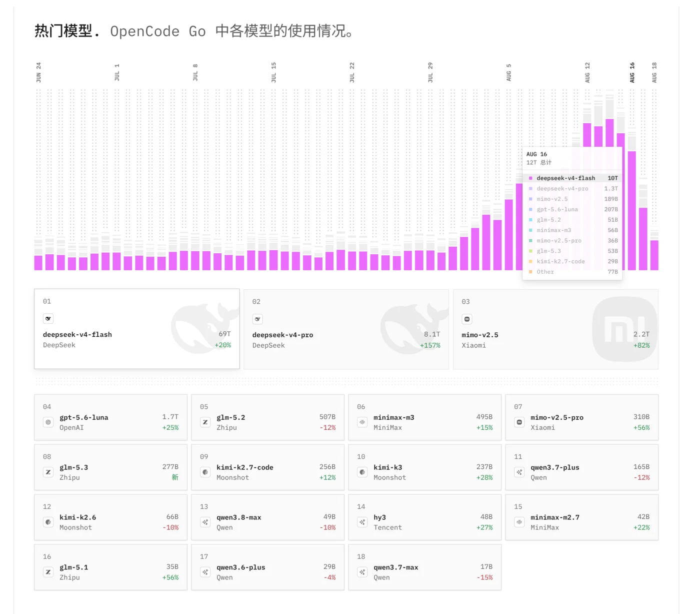Click the JUN 24 date label on chart
The image size is (700, 614).
pyautogui.click(x=38, y=73)
